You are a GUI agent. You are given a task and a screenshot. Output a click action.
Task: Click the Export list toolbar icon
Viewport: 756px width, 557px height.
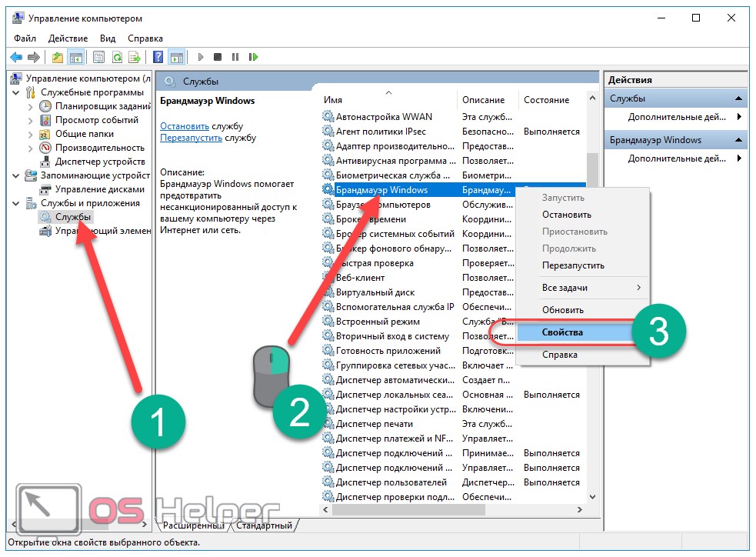135,57
